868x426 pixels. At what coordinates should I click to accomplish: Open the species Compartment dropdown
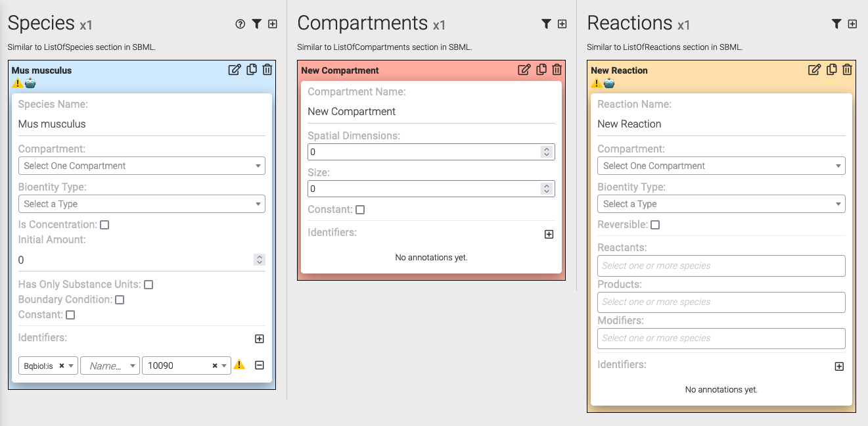(141, 166)
